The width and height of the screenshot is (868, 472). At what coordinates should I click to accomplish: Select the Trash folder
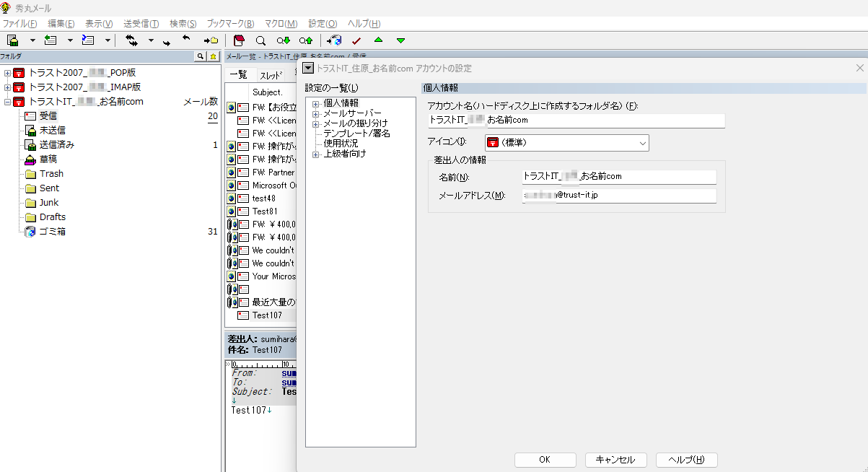point(51,174)
